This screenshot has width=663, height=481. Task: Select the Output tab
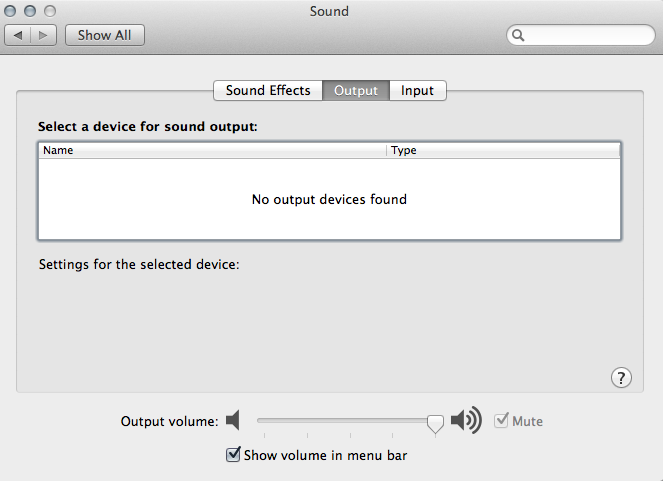tap(355, 90)
